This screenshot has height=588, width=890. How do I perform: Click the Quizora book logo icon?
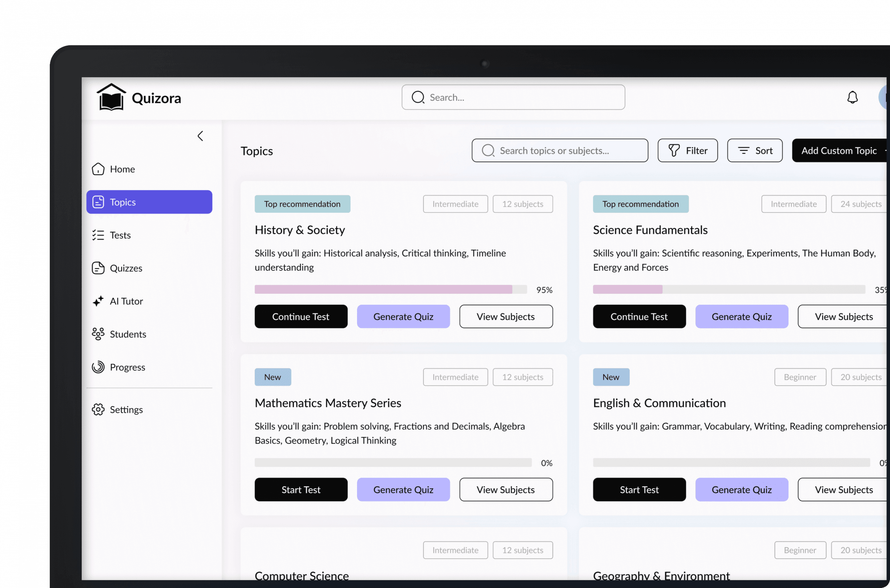[x=111, y=97]
